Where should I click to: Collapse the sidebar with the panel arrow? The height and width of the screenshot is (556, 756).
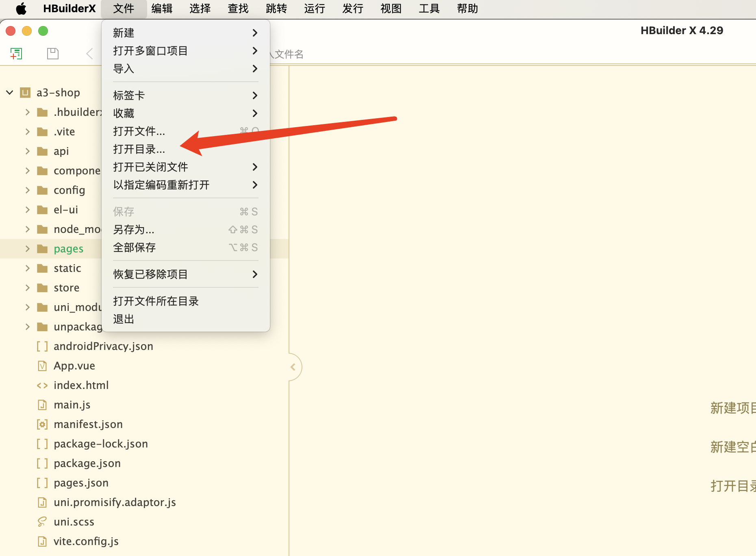pos(293,367)
